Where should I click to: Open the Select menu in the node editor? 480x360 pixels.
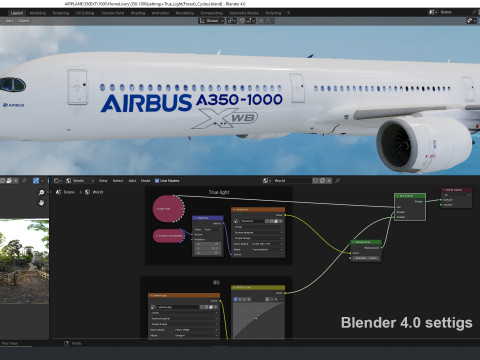click(118, 181)
